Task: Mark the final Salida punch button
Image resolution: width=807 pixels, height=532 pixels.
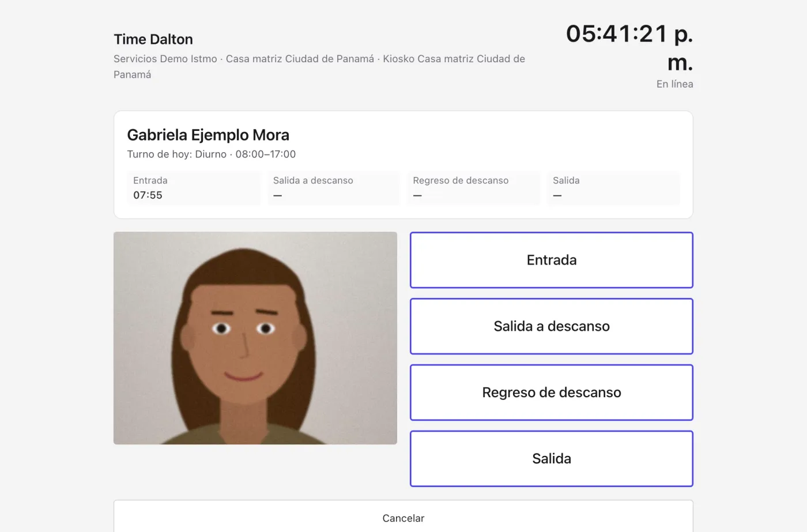Action: coord(551,459)
